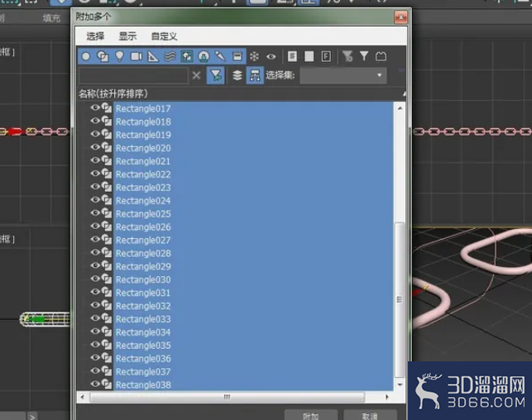Select Rectangle023 in the list
This screenshot has height=420, width=532.
(143, 188)
